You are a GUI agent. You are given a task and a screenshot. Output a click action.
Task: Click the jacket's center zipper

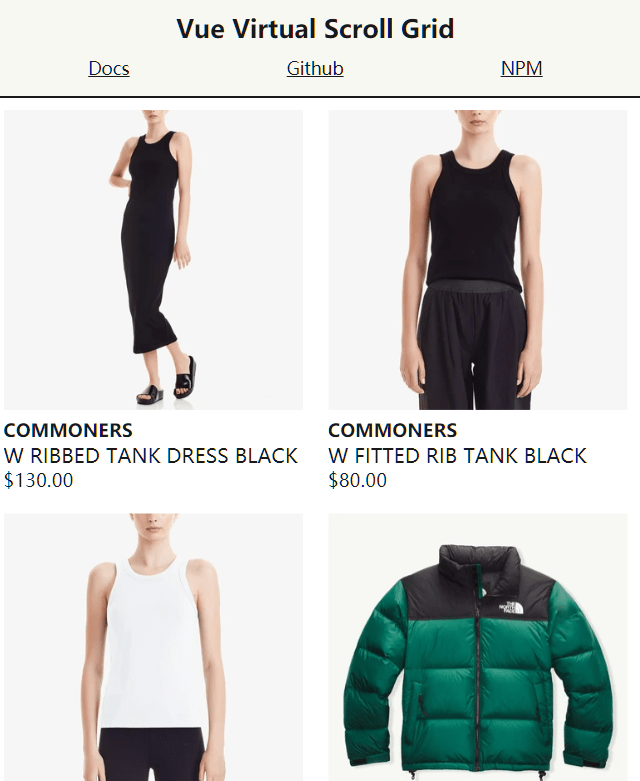[x=478, y=687]
